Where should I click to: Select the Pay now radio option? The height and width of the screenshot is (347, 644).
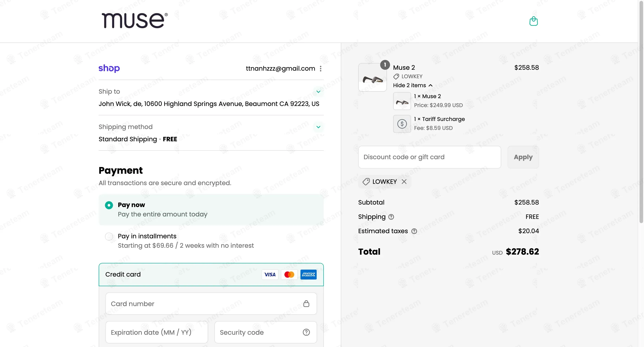[109, 205]
